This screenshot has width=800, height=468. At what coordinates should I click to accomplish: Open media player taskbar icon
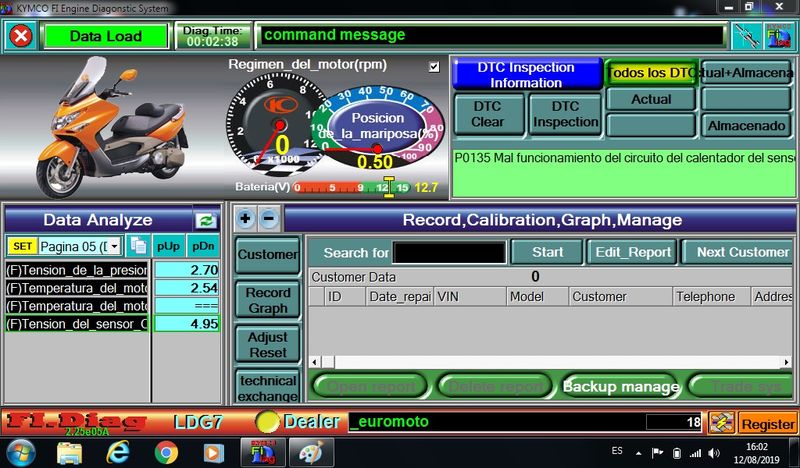pos(214,453)
